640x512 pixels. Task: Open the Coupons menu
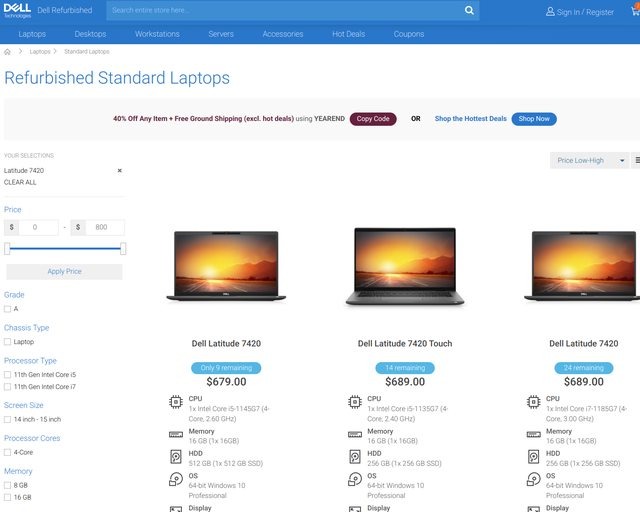tap(409, 34)
